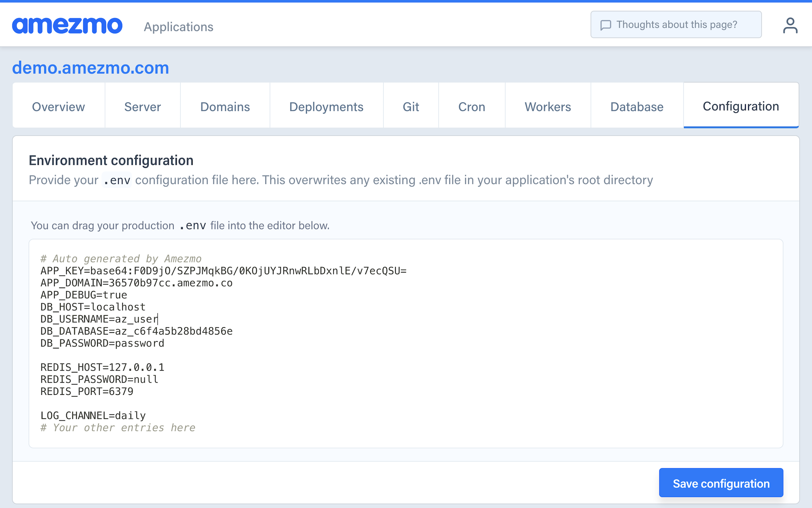Click "Thoughts about this page?" feedback box
Image resolution: width=812 pixels, height=508 pixels.
(x=676, y=25)
